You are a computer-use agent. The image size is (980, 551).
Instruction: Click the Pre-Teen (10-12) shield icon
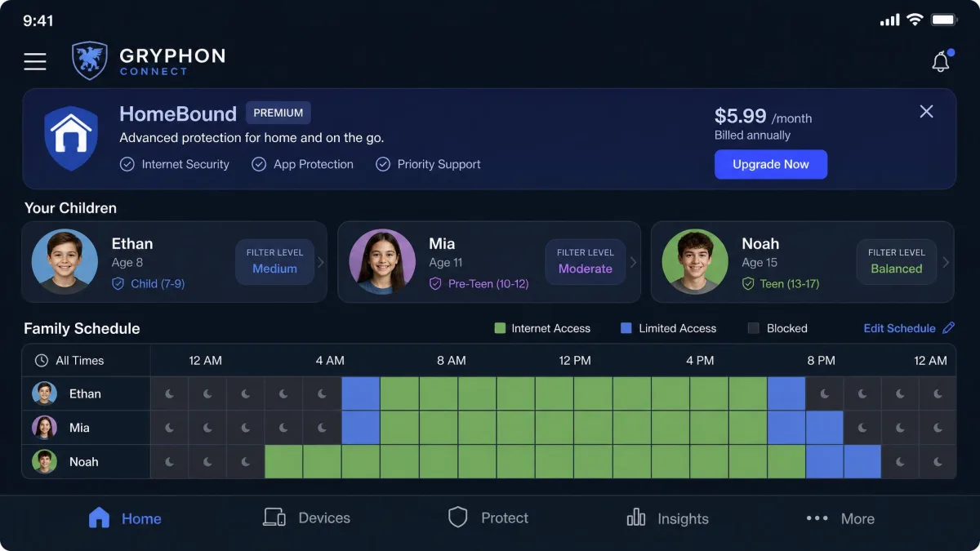(435, 284)
